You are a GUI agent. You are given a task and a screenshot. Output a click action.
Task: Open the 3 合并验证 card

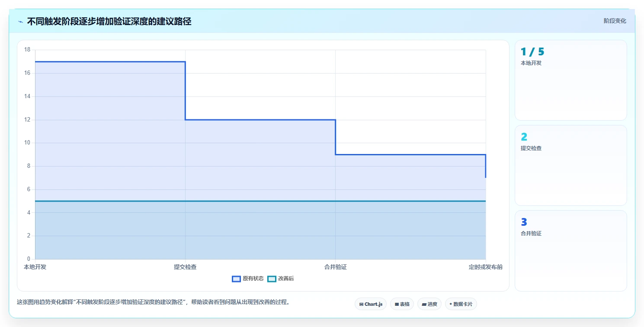tap(570, 251)
